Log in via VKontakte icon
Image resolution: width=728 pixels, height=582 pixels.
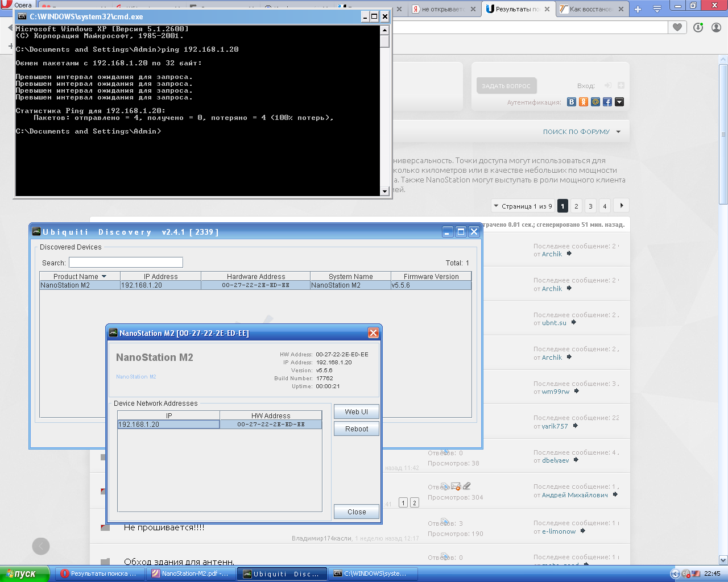coord(572,102)
